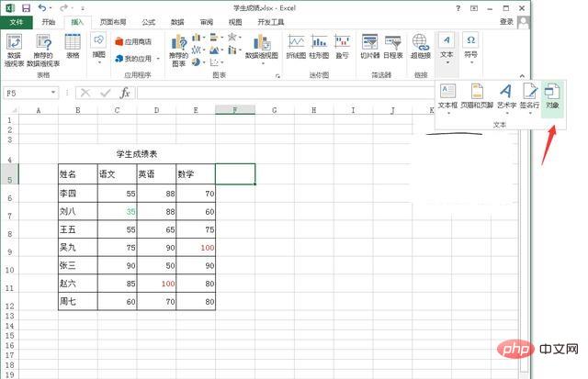The height and width of the screenshot is (379, 588).
Task: Click the Insert Function fx button
Action: pyautogui.click(x=125, y=93)
